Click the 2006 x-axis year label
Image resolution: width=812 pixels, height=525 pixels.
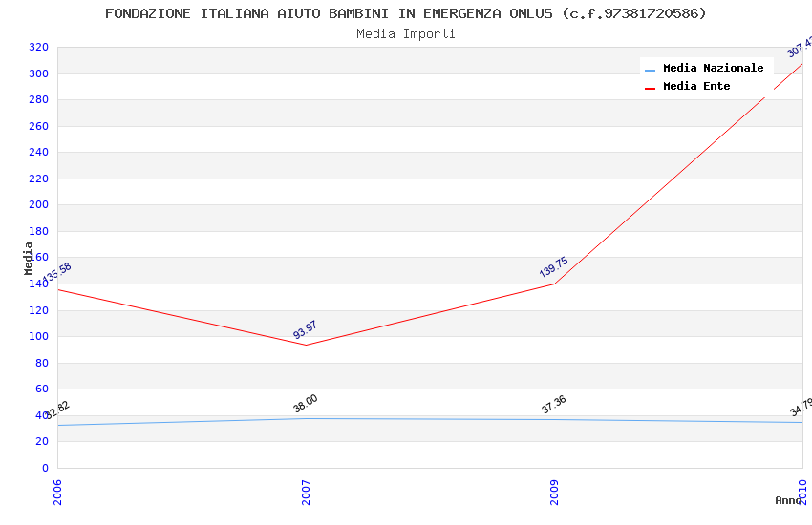pyautogui.click(x=57, y=492)
